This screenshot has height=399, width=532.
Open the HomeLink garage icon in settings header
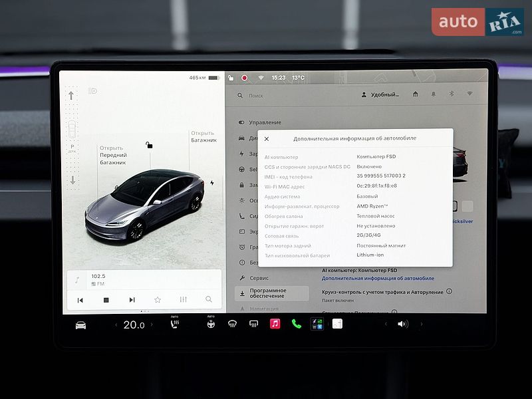point(415,94)
